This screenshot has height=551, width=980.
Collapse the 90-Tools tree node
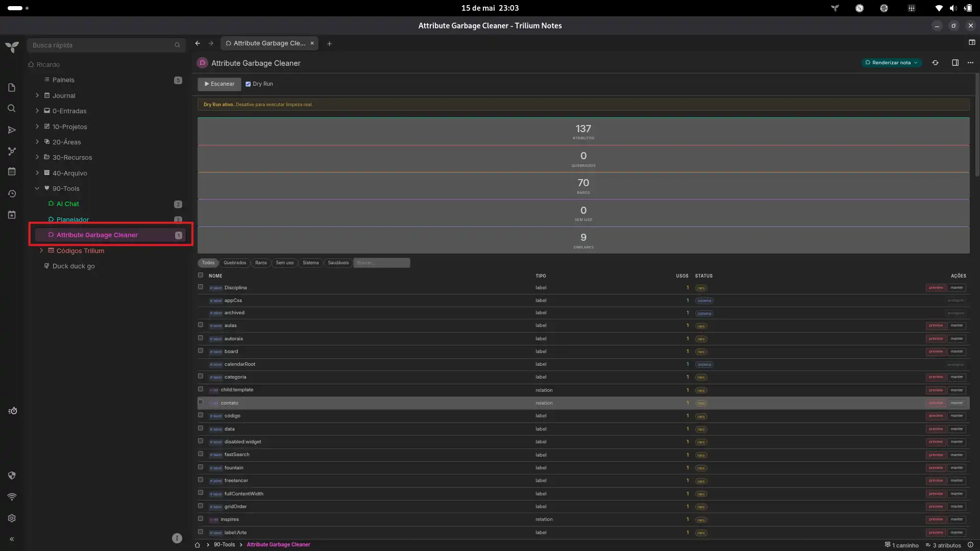[x=37, y=188]
